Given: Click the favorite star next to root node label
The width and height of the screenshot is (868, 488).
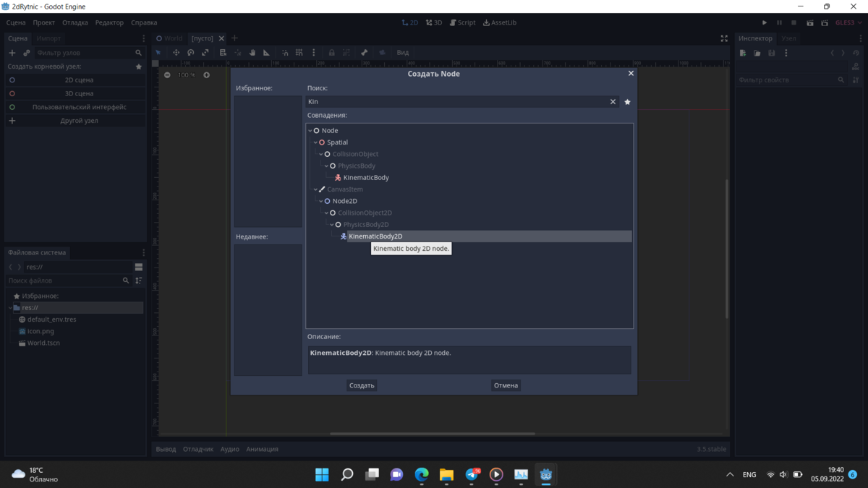Looking at the screenshot, I should pyautogui.click(x=139, y=67).
